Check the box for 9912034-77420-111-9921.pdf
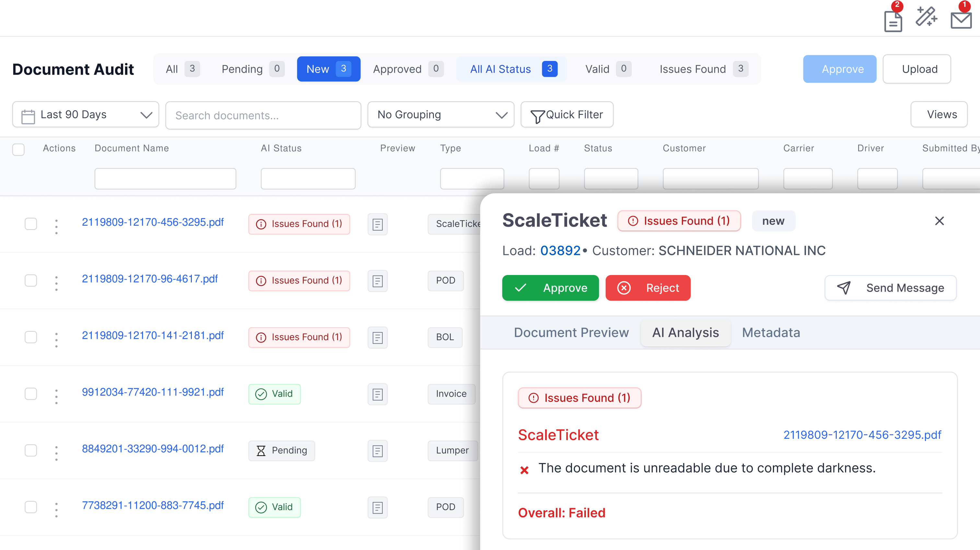The image size is (980, 550). point(31,394)
